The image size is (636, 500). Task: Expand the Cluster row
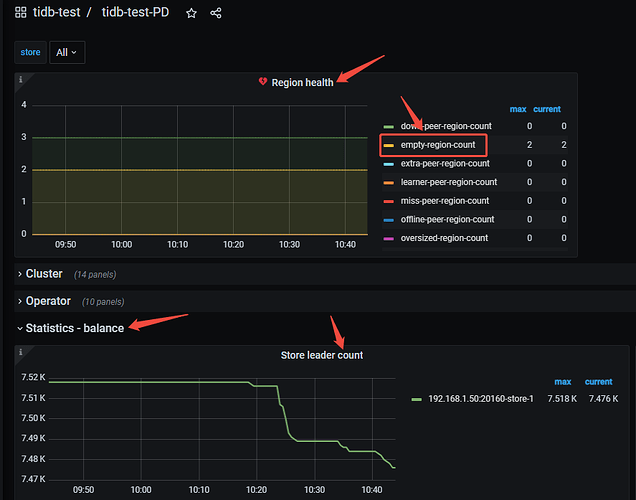[44, 273]
